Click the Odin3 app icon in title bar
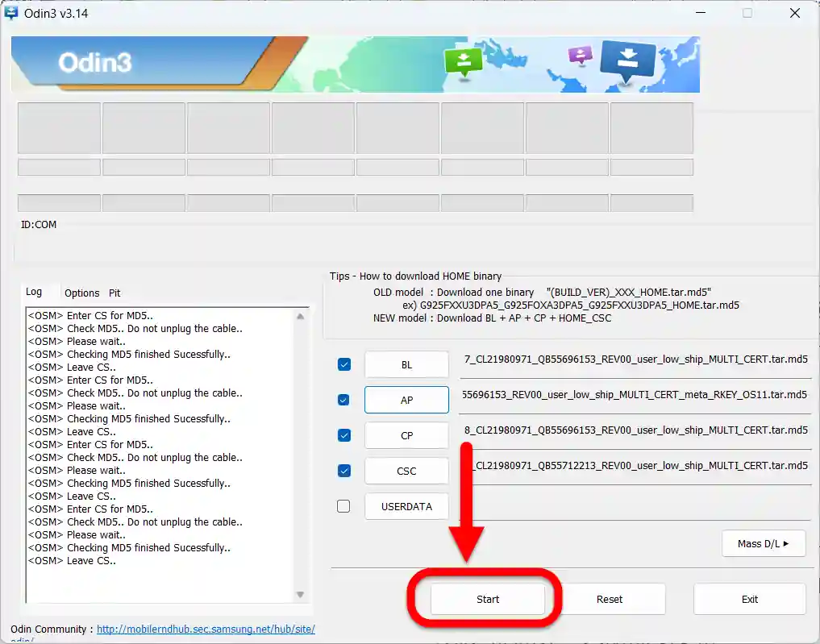This screenshot has height=644, width=820. 11,13
